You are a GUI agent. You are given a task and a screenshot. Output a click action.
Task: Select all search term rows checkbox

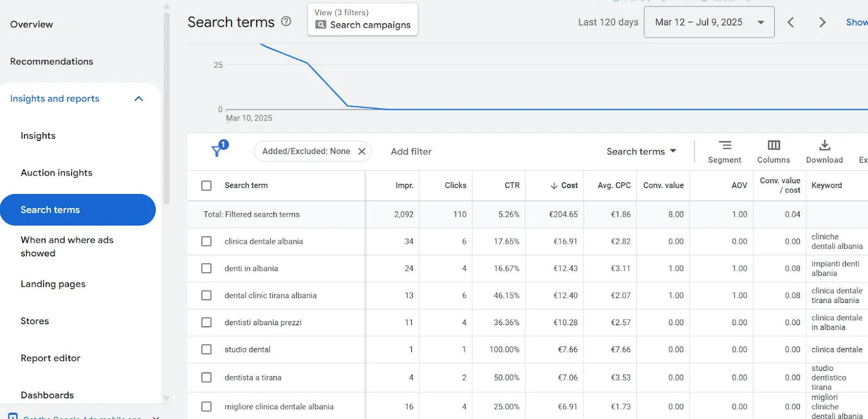coord(207,185)
